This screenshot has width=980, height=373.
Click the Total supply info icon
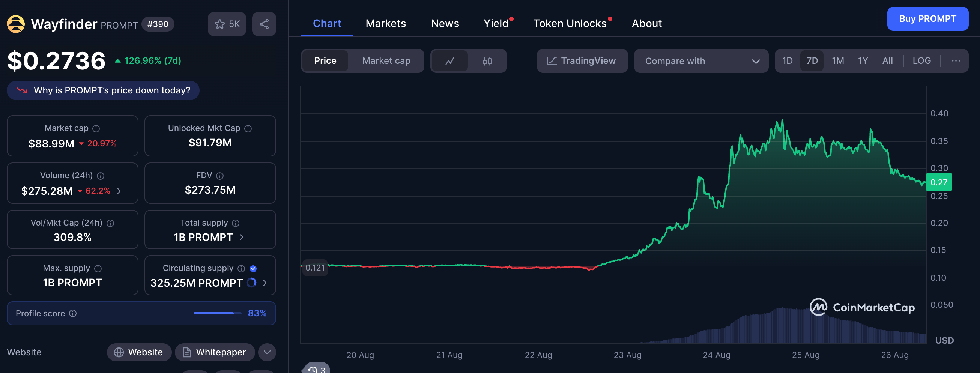(236, 223)
